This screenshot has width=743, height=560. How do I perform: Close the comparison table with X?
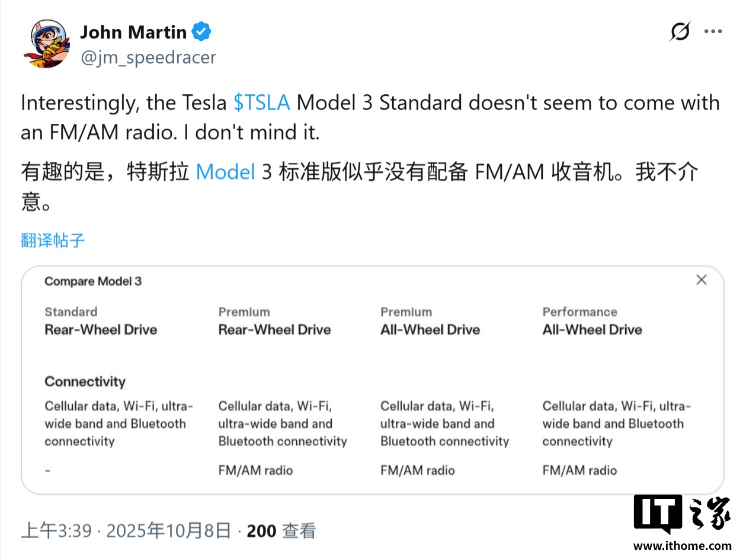click(702, 279)
